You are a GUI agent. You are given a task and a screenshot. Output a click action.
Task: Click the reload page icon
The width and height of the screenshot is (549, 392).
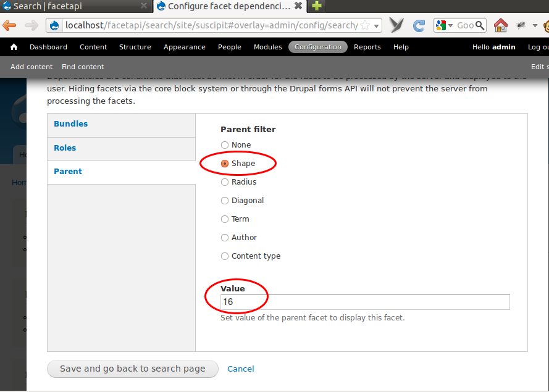point(419,25)
